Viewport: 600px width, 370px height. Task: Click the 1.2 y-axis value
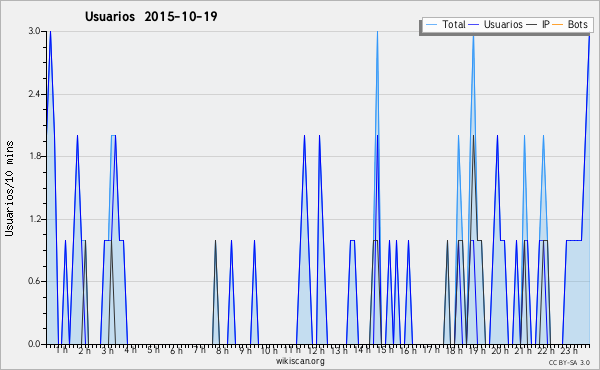[34, 219]
